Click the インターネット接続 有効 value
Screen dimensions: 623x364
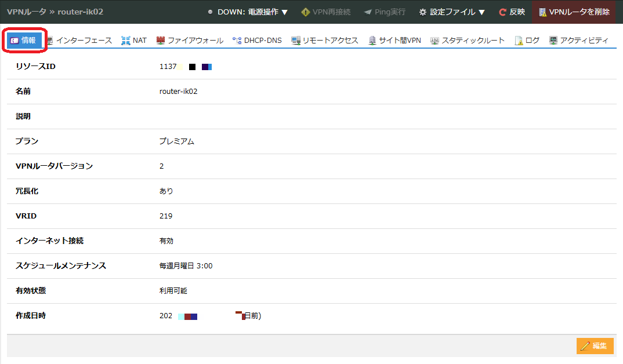point(166,241)
